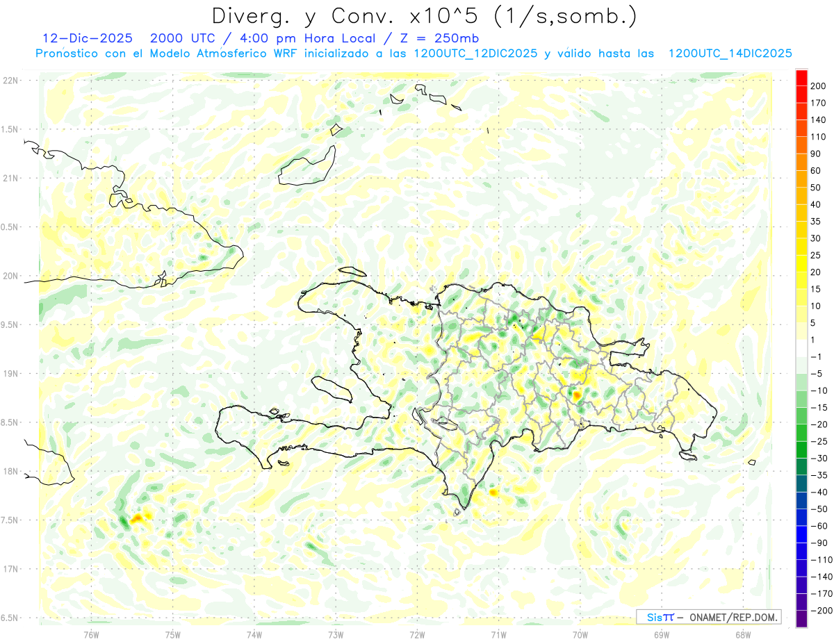Click the positive '200' colorbar label
This screenshot has height=644, width=834.
(x=817, y=86)
